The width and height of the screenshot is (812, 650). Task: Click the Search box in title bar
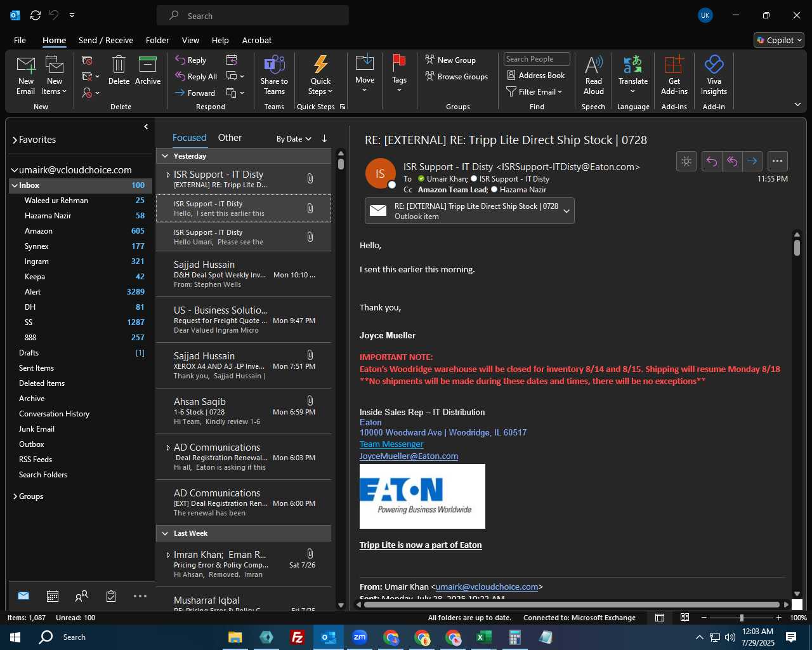[252, 16]
